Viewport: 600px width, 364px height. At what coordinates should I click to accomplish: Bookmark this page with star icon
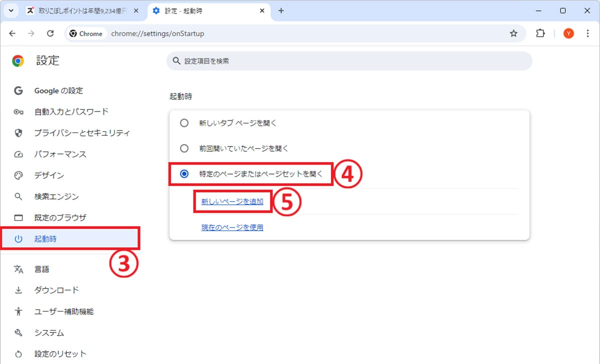[x=513, y=33]
